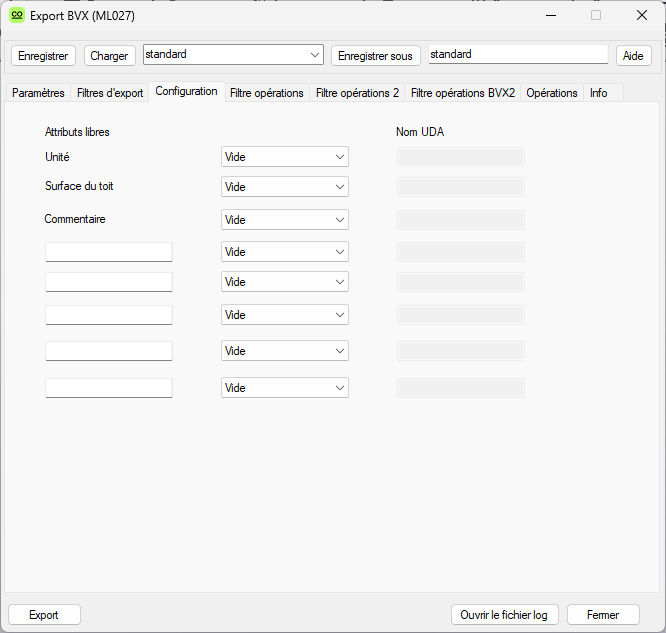Minimize the Export BVX window
Viewport: 666px width, 633px height.
click(x=551, y=16)
